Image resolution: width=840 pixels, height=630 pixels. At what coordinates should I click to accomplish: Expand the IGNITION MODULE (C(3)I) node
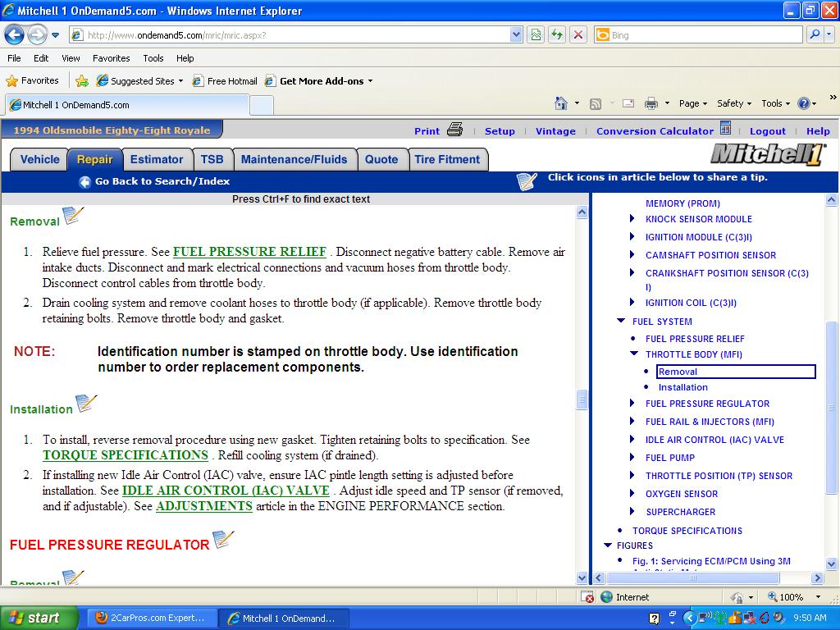coord(632,237)
